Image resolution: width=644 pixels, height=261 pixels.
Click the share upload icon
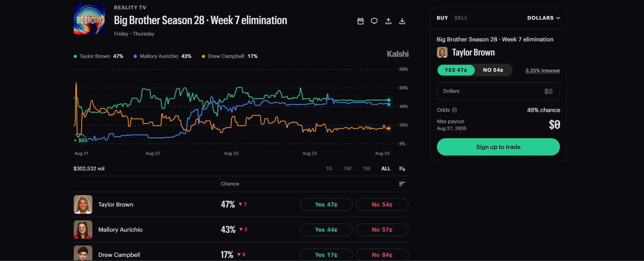point(388,21)
